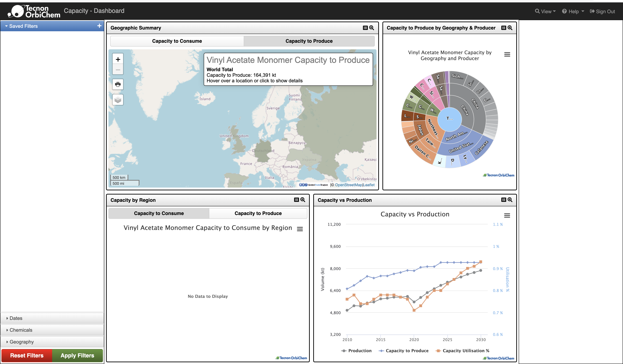Viewport: 623px width, 364px height.
Task: Open Capacity vs Production data table icon
Action: point(504,200)
